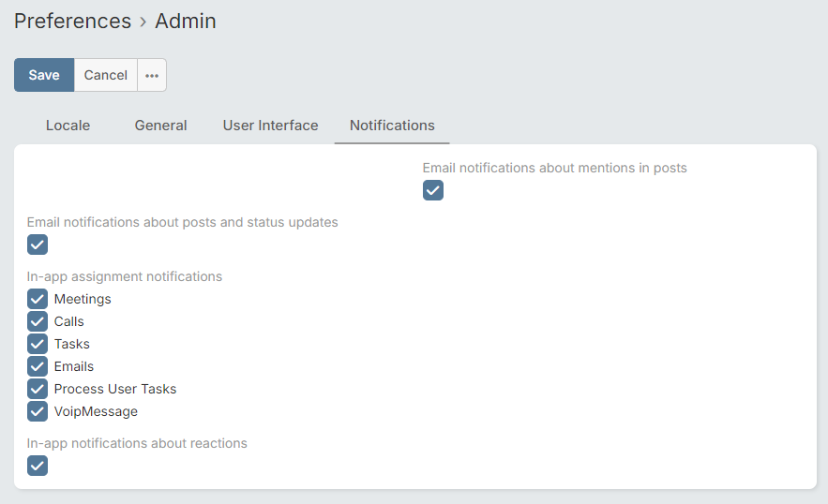
Task: Click the Meetings label text
Action: (x=83, y=299)
